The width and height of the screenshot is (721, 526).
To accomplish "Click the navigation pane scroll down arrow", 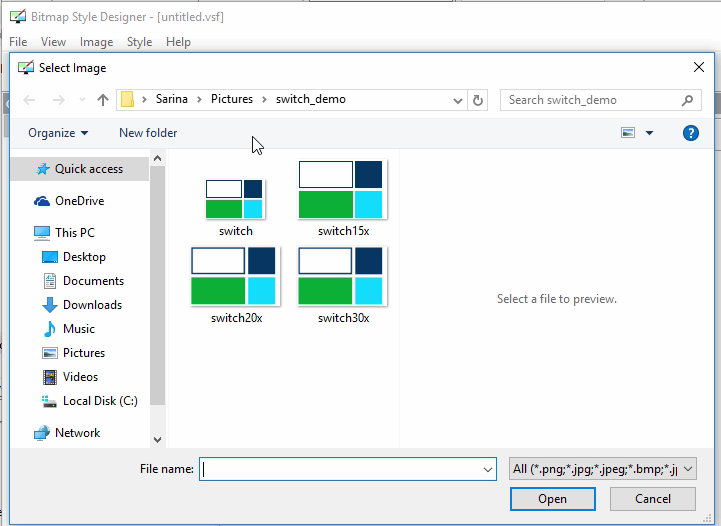I will click(157, 440).
